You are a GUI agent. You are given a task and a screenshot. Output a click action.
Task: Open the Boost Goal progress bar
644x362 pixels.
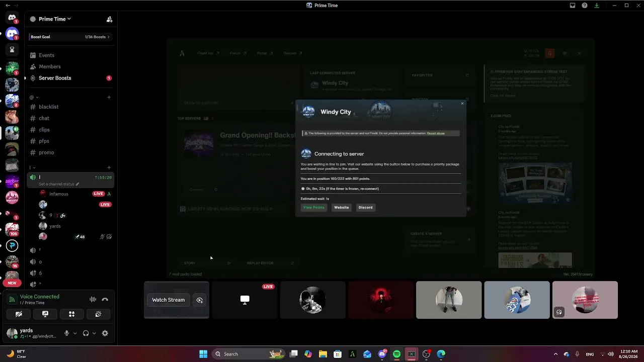click(x=70, y=37)
